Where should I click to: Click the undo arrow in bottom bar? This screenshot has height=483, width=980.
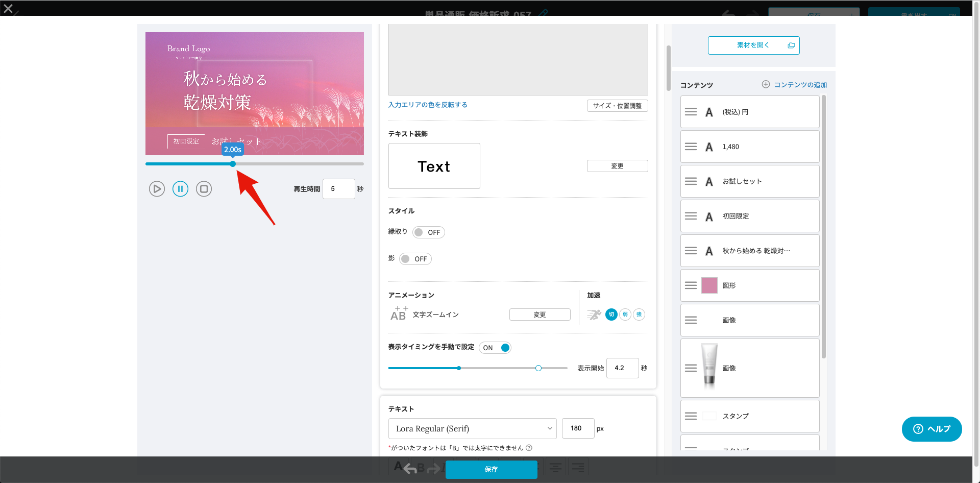tap(410, 468)
